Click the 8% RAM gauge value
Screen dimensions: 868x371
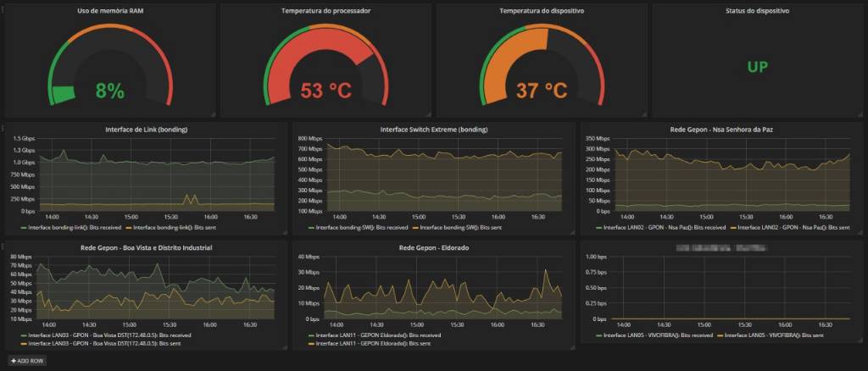[x=110, y=91]
